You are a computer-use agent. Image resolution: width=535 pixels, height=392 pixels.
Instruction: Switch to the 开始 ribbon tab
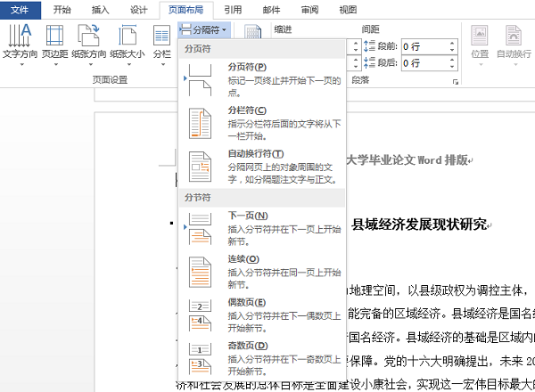pos(62,10)
